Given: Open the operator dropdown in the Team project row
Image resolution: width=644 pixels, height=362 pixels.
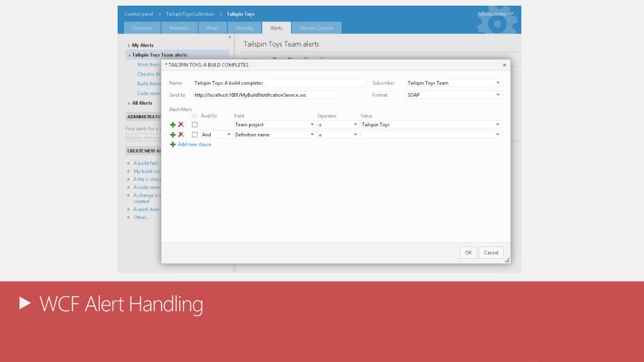Looking at the screenshot, I should (x=355, y=125).
